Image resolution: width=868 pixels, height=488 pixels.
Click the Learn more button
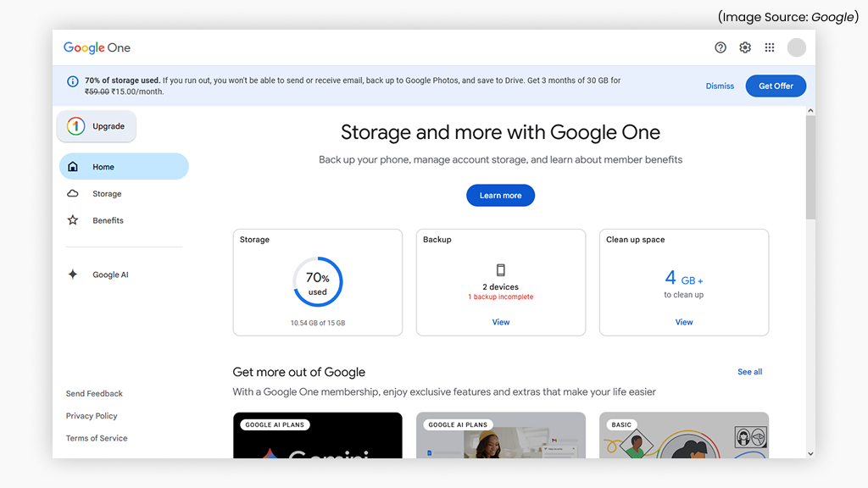pyautogui.click(x=500, y=195)
